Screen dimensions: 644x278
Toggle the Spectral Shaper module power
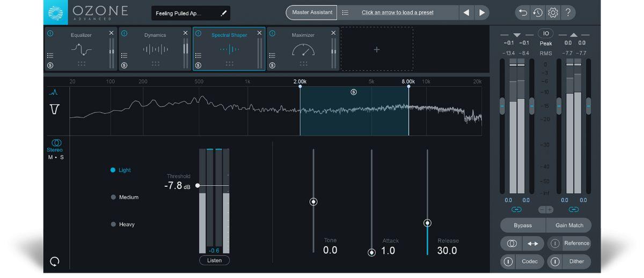tap(198, 33)
